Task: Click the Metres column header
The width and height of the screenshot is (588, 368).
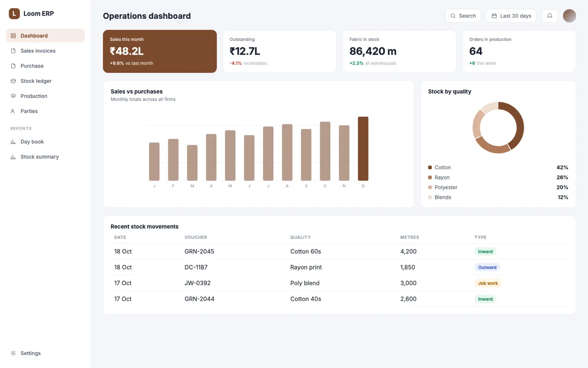Action: tap(410, 237)
